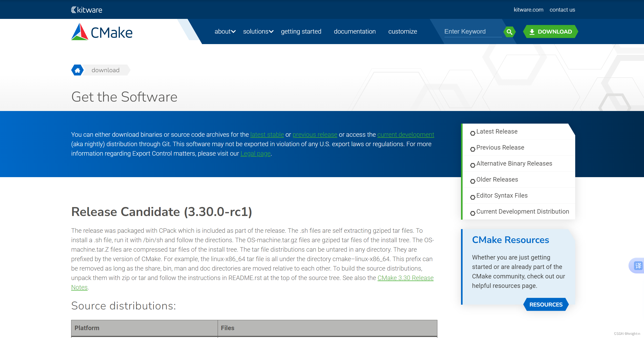This screenshot has height=338, width=644.
Task: Go to Alternative Binary Releases in sidebar
Action: click(x=514, y=163)
